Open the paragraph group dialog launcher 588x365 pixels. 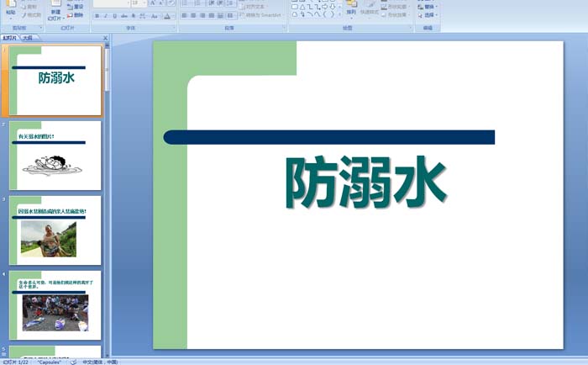284,28
